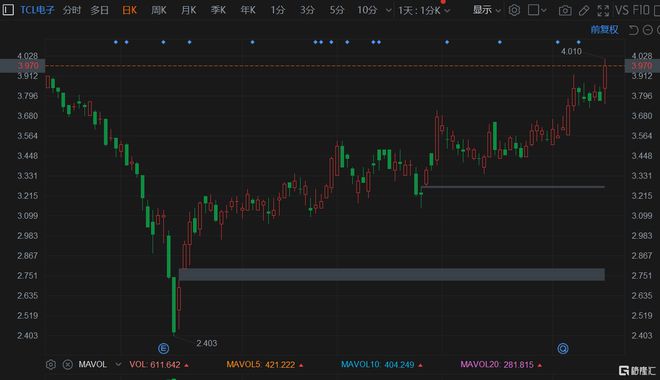Screen dimensions: 660x380
Task: Undo the last chart action
Action: 633,30
